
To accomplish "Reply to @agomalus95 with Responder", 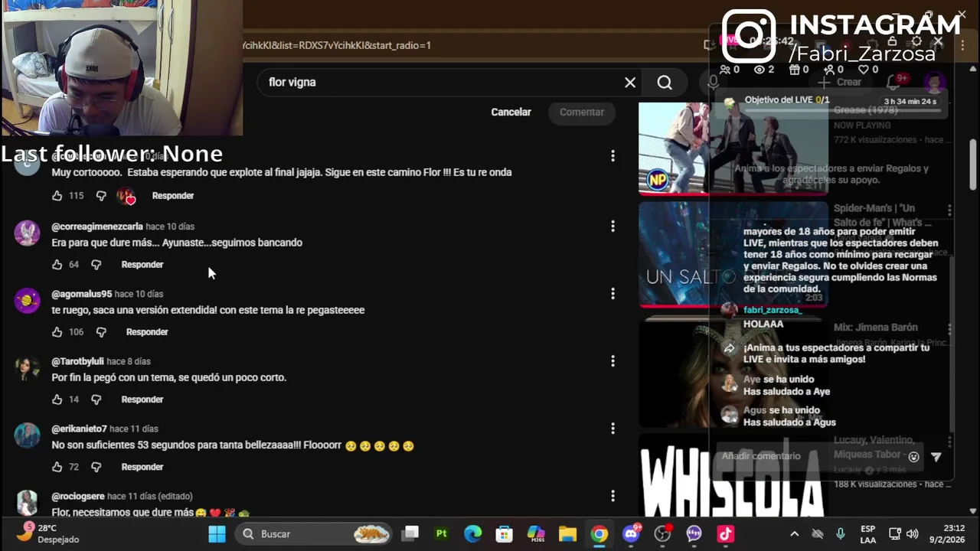I will click(x=147, y=332).
